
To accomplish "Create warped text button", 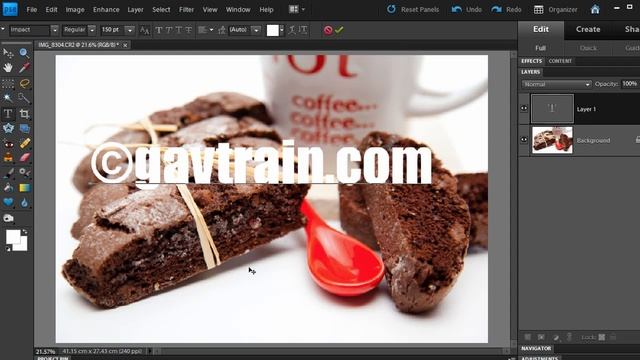I will point(292,30).
